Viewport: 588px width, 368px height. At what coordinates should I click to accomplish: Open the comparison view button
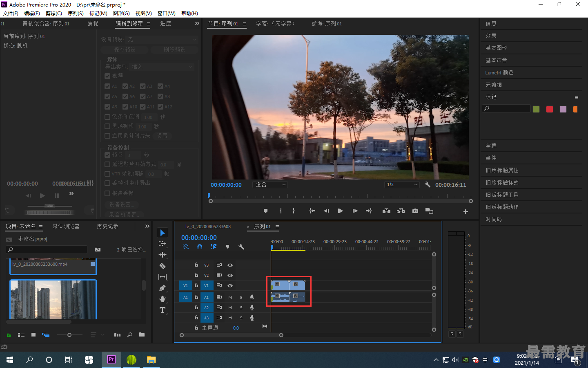[429, 211]
